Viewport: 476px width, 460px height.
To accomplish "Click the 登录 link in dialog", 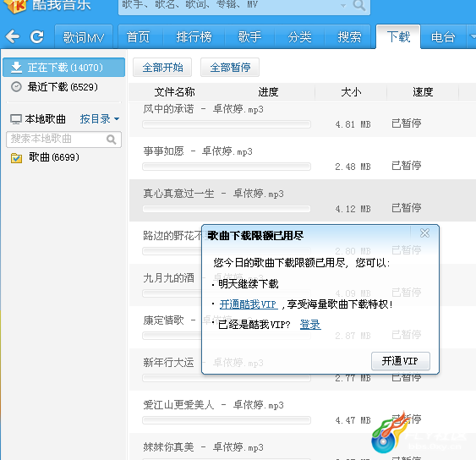I will pos(310,325).
